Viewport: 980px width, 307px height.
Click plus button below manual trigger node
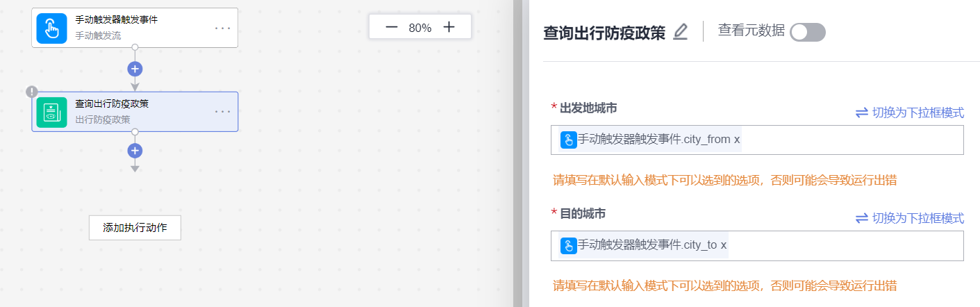(135, 69)
